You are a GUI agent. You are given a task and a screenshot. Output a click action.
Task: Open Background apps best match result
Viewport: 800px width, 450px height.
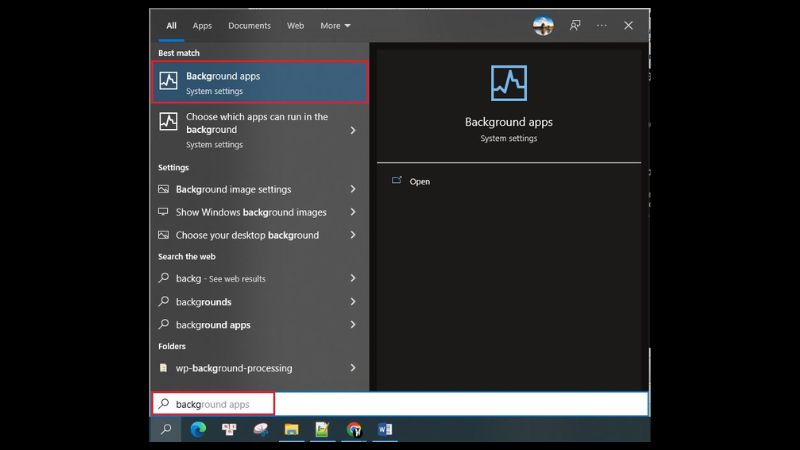tap(260, 82)
